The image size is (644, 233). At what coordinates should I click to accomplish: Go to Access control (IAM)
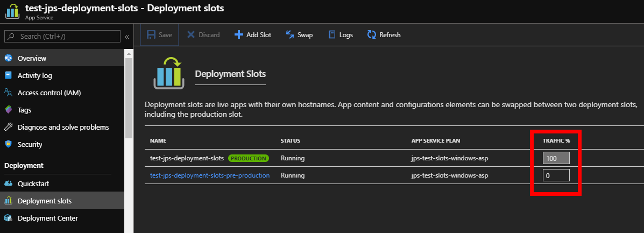[48, 93]
